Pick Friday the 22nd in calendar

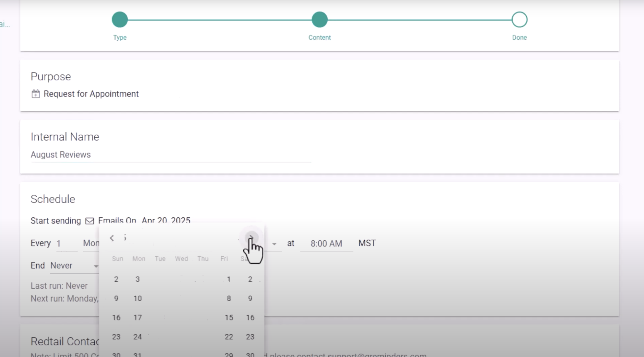(229, 337)
